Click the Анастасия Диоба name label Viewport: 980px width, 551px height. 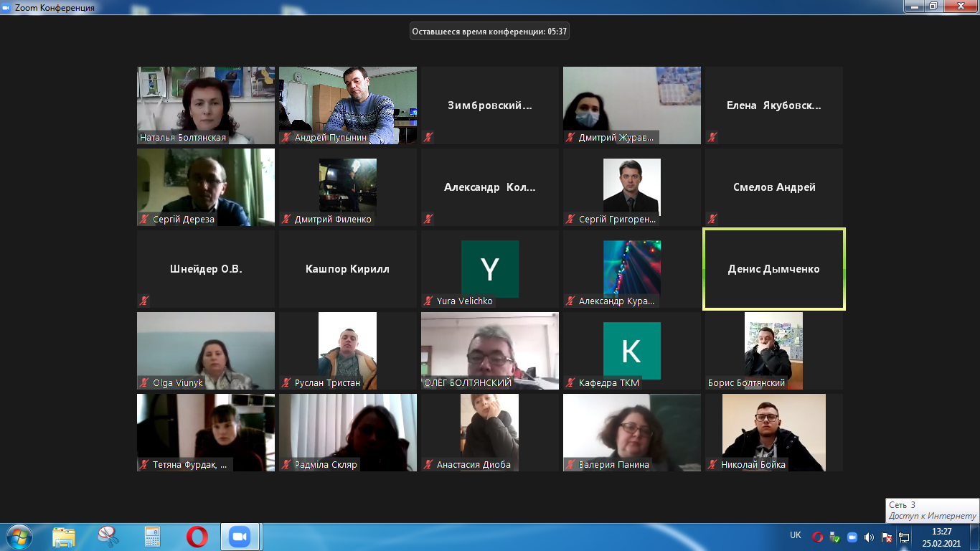coord(473,464)
